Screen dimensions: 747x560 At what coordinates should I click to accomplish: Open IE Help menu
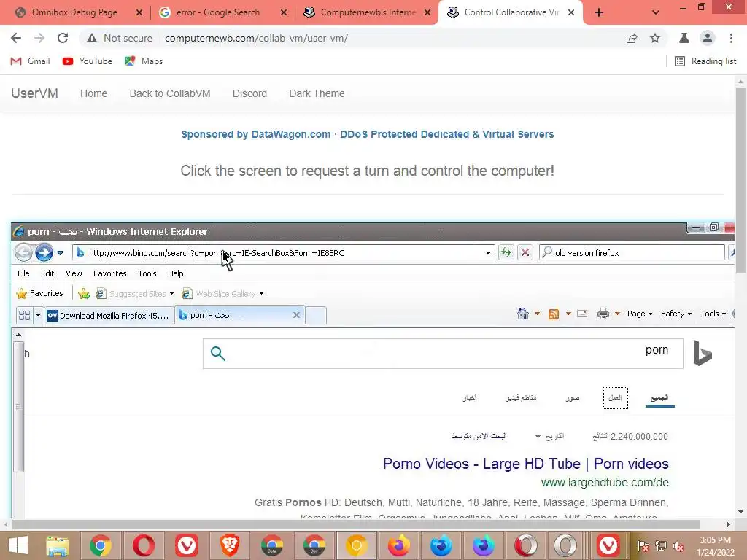175,273
